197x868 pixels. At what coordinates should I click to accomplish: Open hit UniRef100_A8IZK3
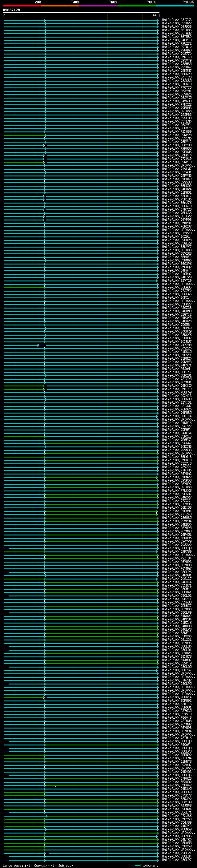pos(177,20)
